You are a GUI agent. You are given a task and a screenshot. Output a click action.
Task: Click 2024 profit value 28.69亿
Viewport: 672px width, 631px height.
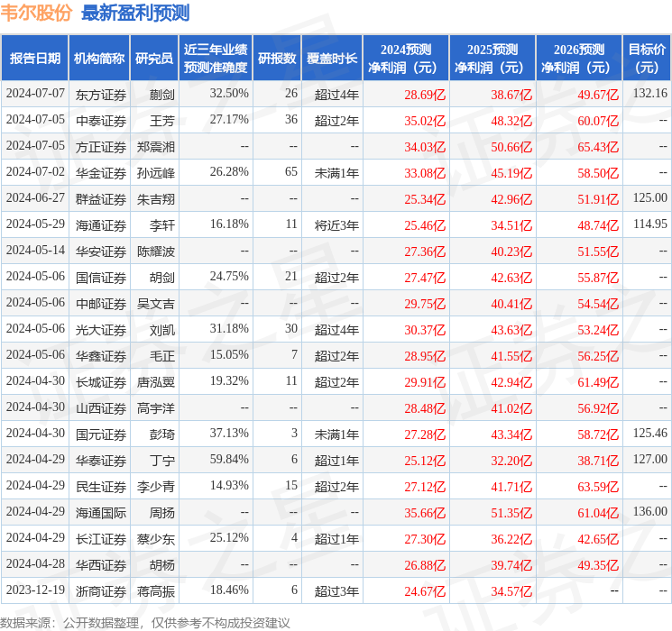425,95
